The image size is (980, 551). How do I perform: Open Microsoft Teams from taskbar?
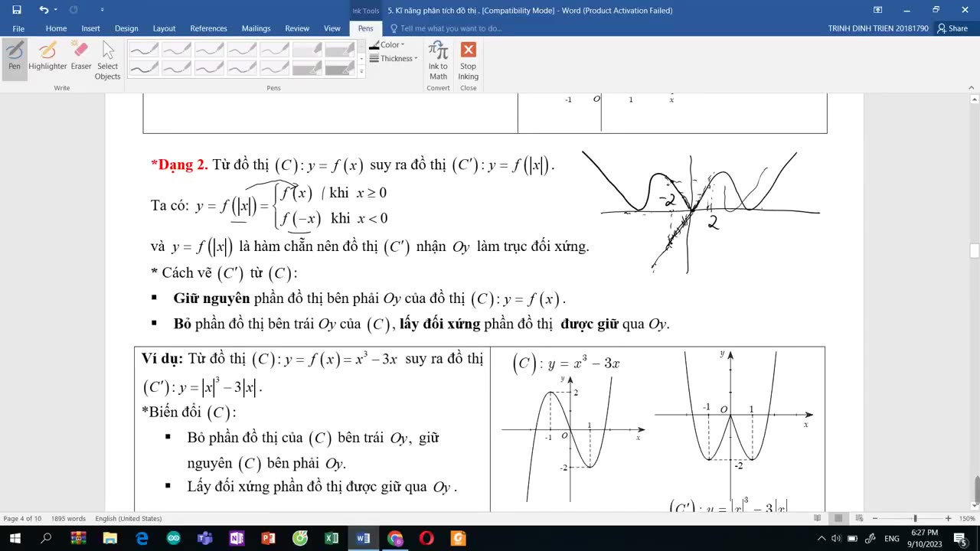tap(204, 538)
